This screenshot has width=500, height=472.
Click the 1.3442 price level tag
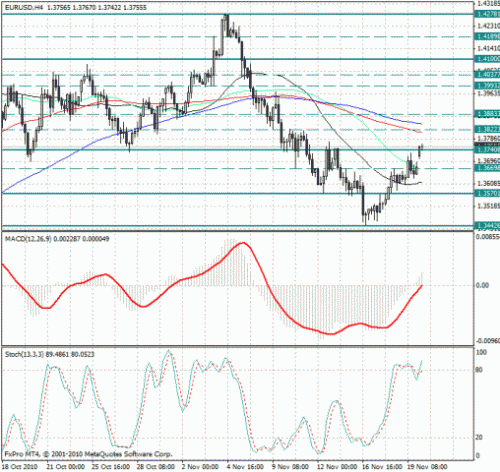487,226
